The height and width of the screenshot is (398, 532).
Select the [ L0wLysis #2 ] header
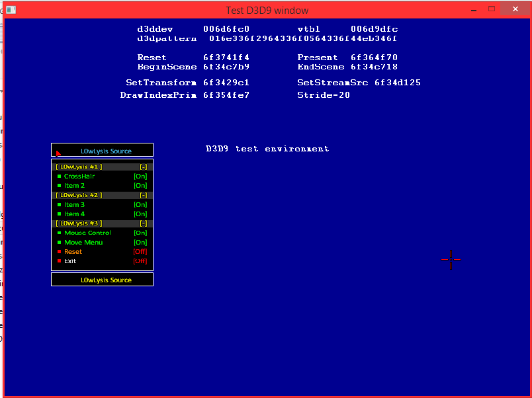[x=79, y=195]
